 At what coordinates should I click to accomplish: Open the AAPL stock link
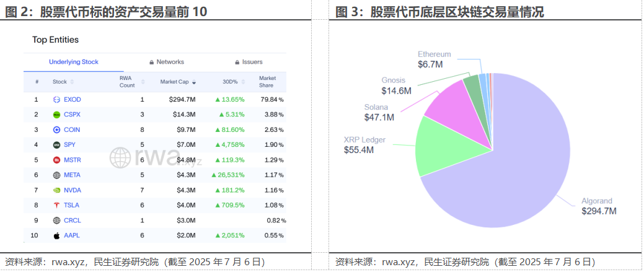pyautogui.click(x=72, y=235)
